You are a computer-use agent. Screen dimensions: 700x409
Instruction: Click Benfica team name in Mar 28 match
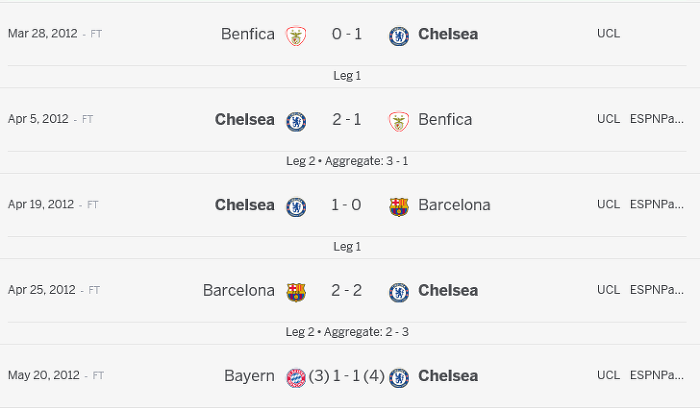[x=247, y=34]
